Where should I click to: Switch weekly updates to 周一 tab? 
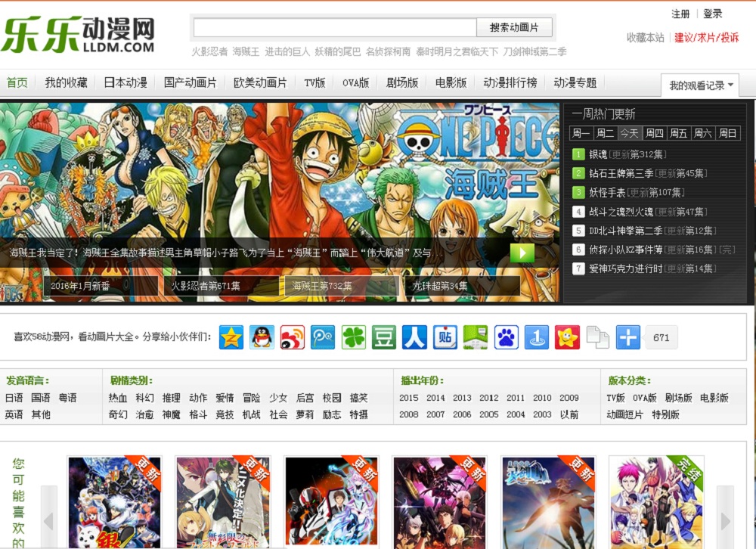coord(581,133)
